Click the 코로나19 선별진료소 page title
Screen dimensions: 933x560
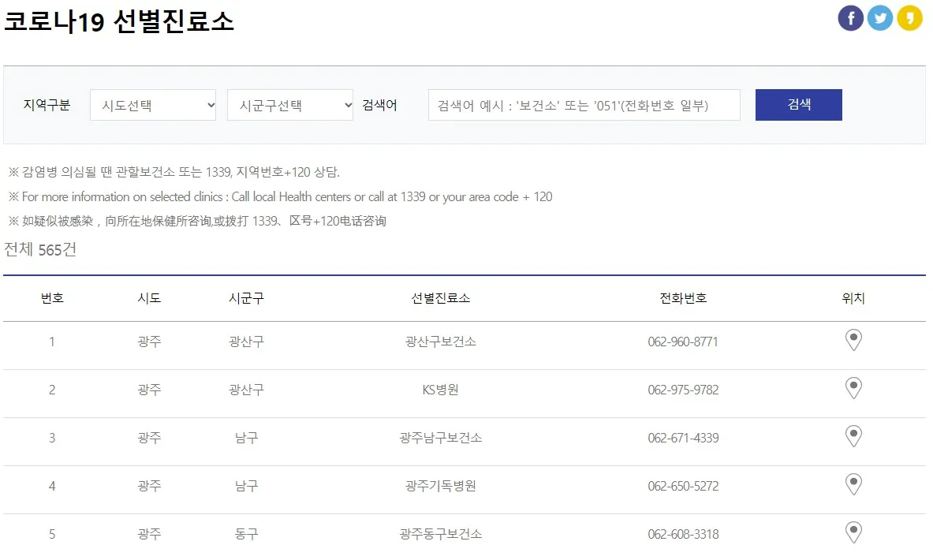click(x=120, y=21)
